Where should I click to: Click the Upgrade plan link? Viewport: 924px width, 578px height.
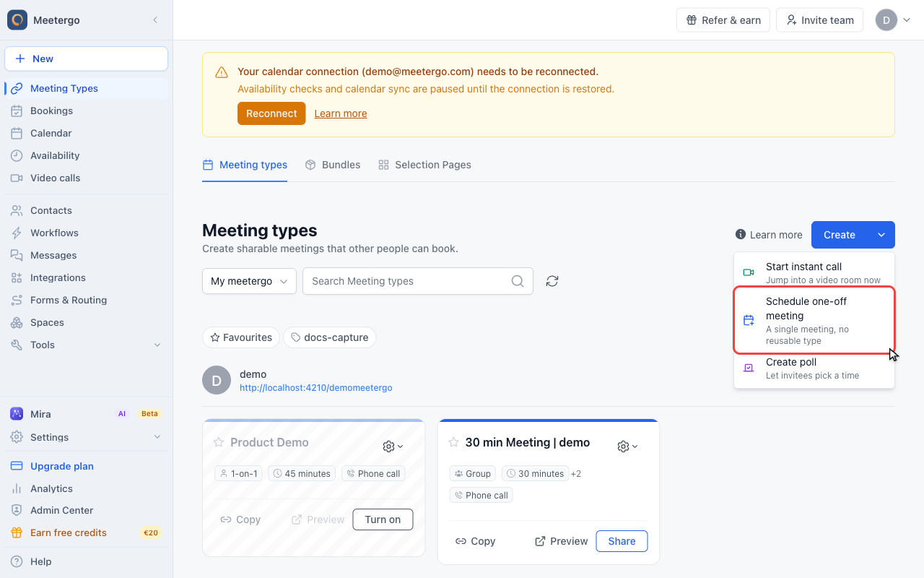(62, 466)
